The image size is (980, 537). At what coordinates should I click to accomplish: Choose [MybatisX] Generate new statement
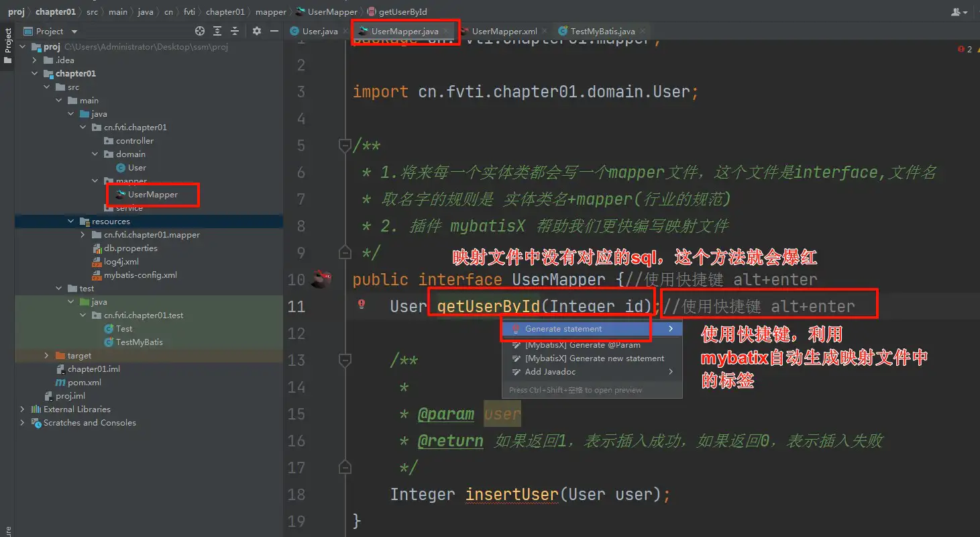[x=592, y=358]
